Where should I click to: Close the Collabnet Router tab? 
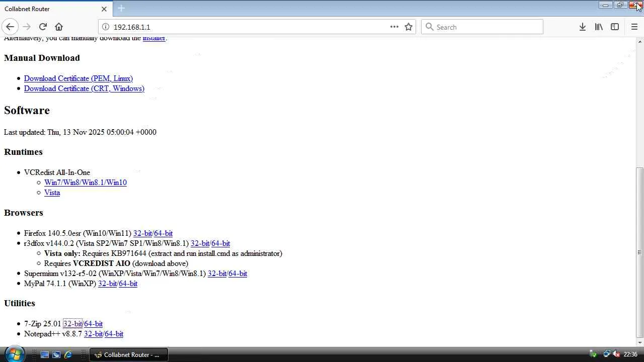point(104,9)
